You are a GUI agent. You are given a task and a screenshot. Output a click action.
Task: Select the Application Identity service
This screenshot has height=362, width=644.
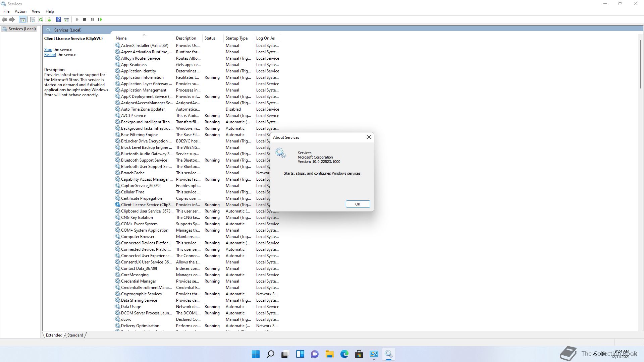[197, 71]
